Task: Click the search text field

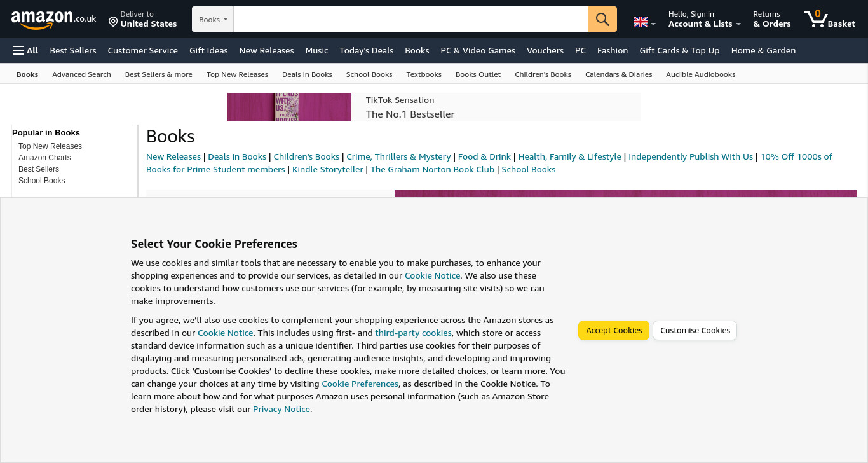Action: point(410,19)
